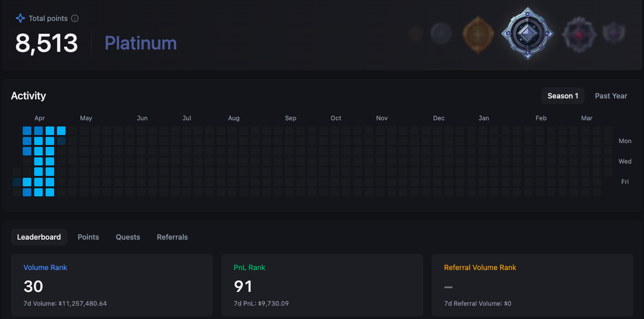Click the Activity section heading
The height and width of the screenshot is (319, 644).
point(28,96)
